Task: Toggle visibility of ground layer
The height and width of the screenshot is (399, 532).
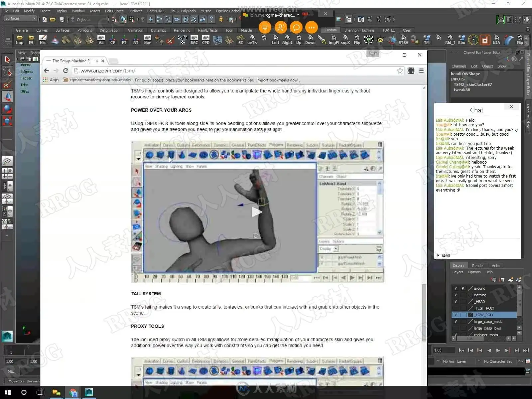Action: pyautogui.click(x=456, y=288)
